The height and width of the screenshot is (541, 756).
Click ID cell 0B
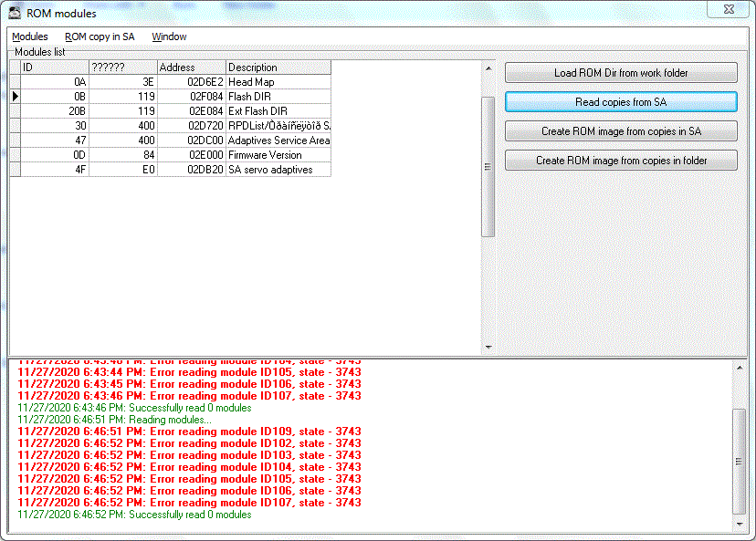[x=55, y=97]
